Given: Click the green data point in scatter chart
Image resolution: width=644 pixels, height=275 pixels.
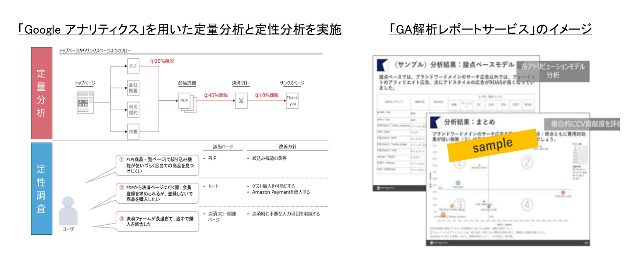Looking at the screenshot, I should coord(458,183).
